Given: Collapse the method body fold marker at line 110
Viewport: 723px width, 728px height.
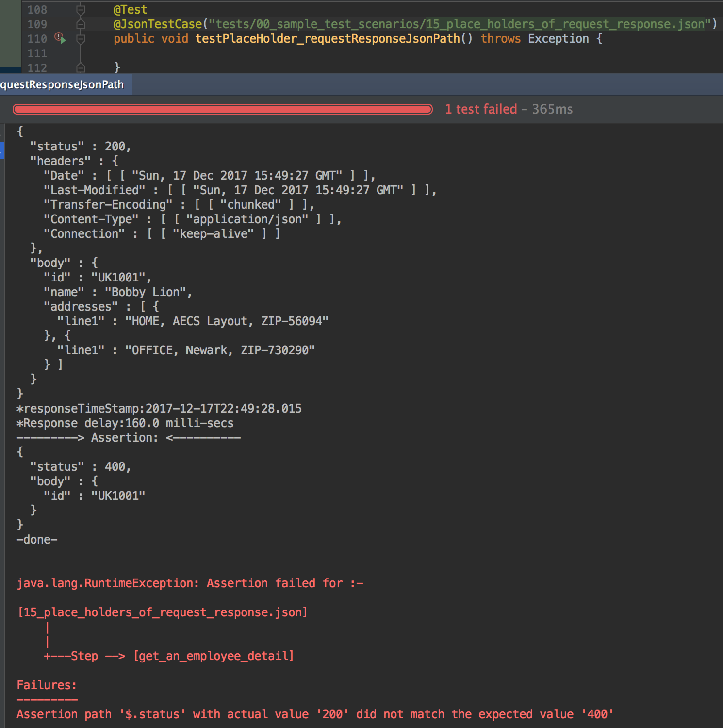Looking at the screenshot, I should (81, 39).
